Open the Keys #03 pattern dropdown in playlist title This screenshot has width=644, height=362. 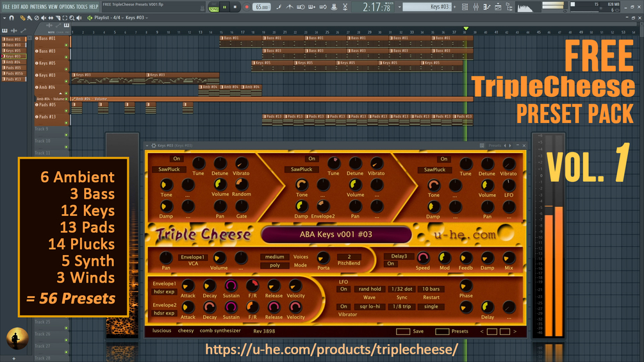136,18
